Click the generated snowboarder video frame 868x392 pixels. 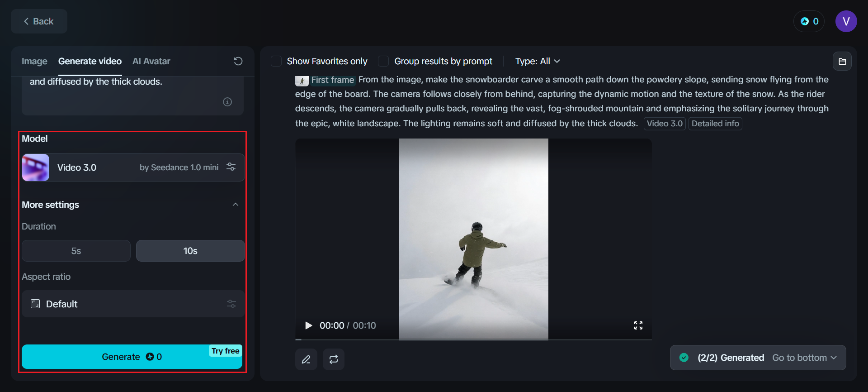point(473,239)
